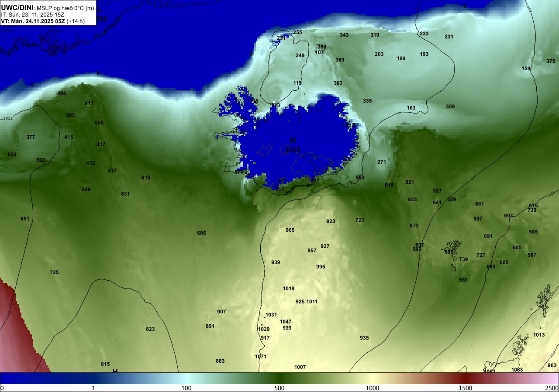
Task: Select the 823 height value
Action: point(150,329)
